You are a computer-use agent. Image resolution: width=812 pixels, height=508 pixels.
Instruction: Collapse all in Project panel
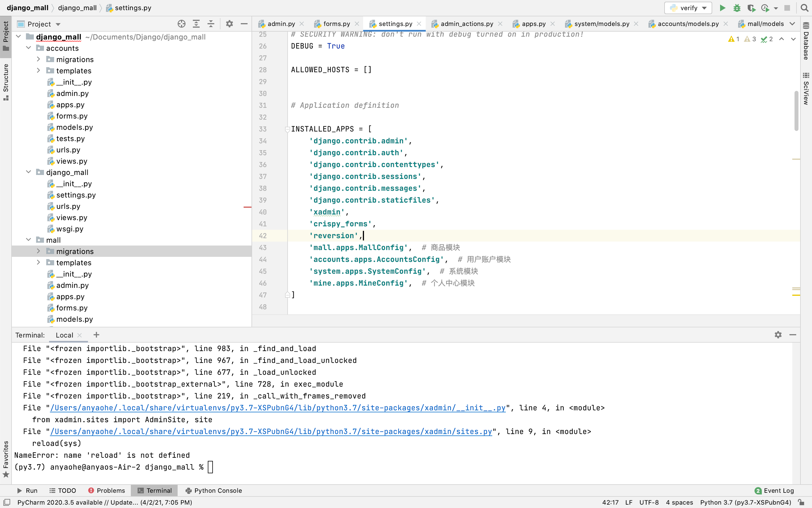coord(211,24)
